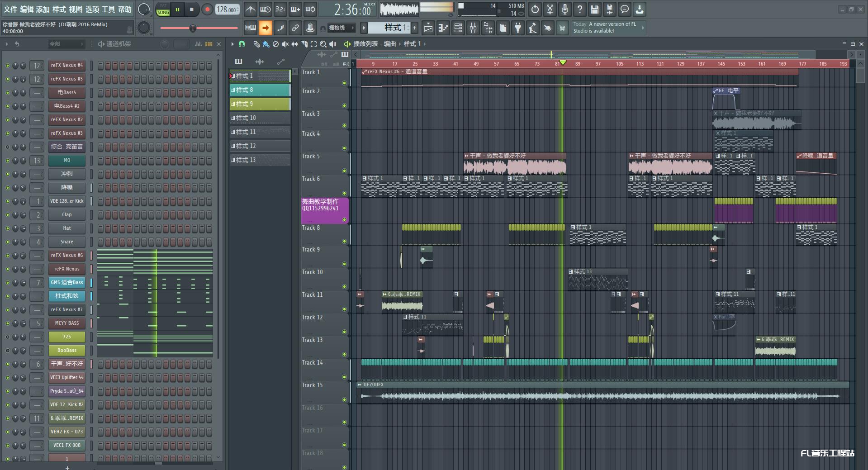This screenshot has height=470, width=868.
Task: Toggle green LED of reFX Nexus #4
Action: tap(7, 66)
